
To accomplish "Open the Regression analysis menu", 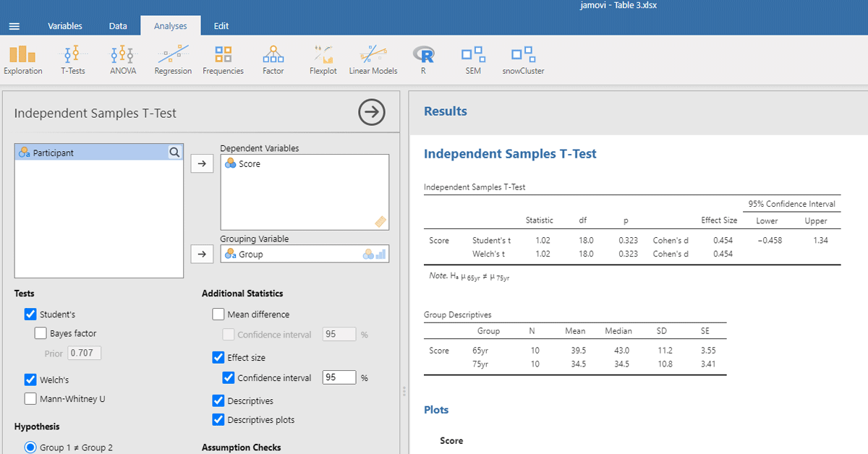I will point(173,59).
